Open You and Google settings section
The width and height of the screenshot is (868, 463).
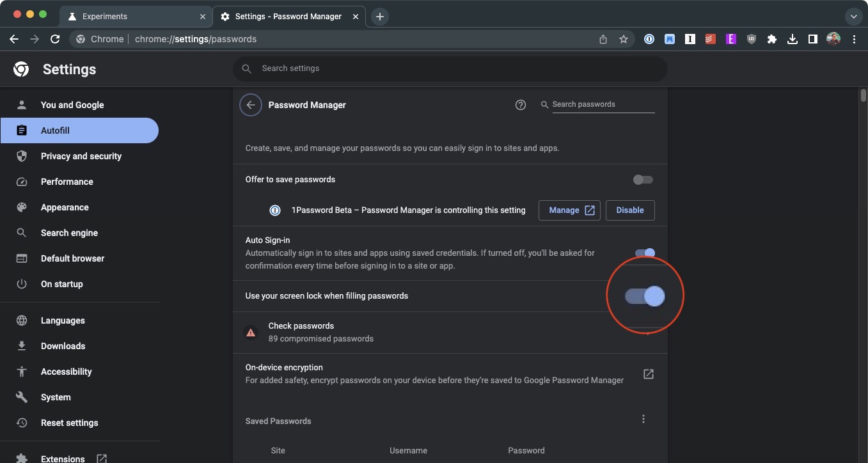[x=72, y=105]
